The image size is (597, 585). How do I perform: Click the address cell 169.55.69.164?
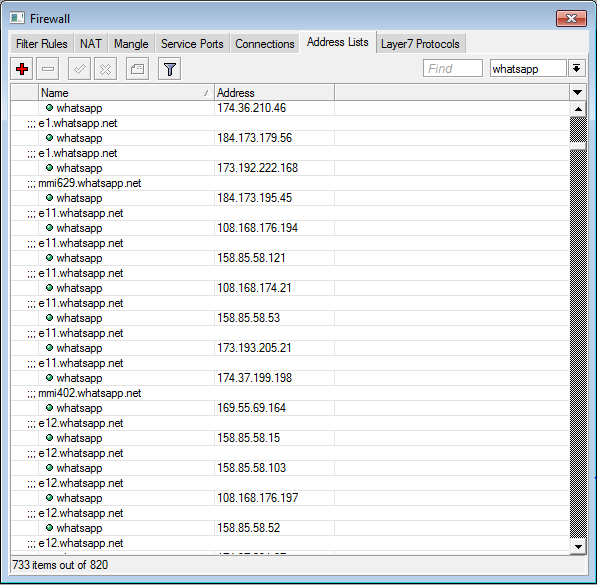point(274,408)
